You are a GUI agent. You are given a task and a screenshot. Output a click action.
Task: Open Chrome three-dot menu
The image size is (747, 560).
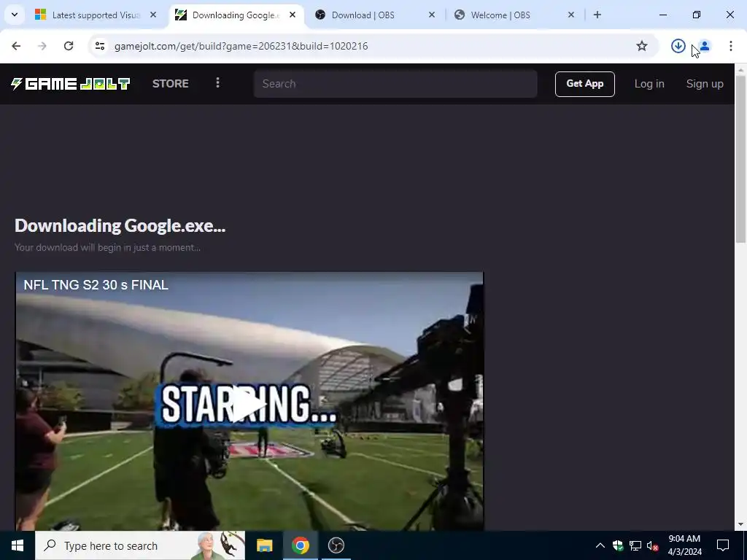(x=730, y=46)
